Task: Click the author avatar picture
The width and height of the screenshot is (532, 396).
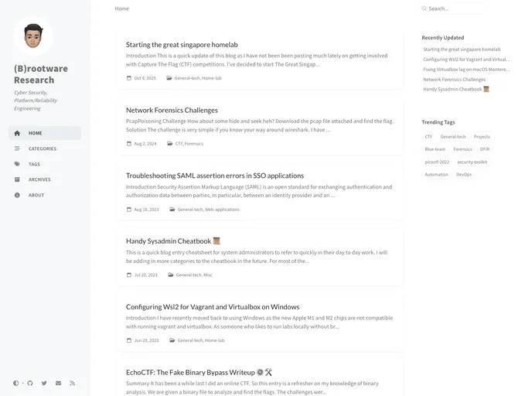Action: [x=33, y=36]
